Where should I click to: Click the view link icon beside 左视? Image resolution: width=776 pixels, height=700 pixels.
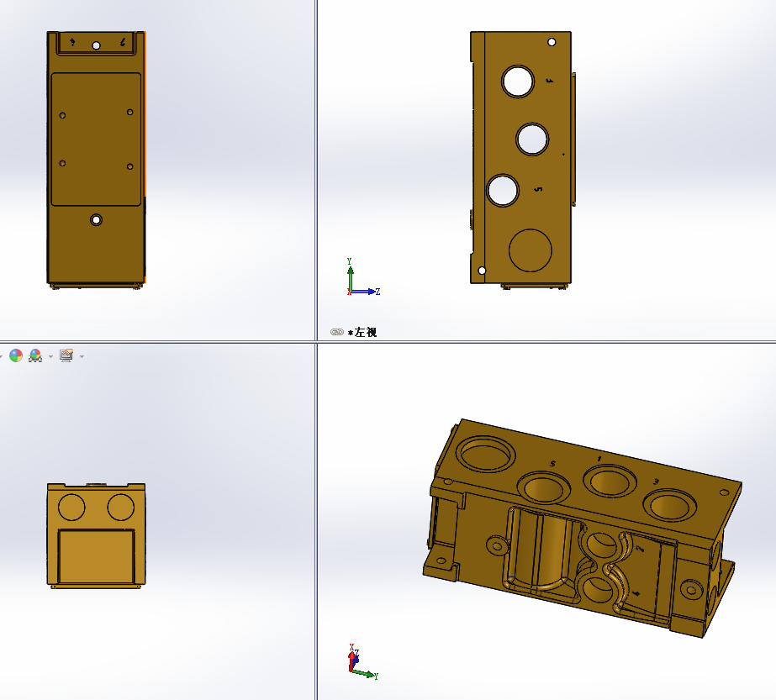pos(337,332)
